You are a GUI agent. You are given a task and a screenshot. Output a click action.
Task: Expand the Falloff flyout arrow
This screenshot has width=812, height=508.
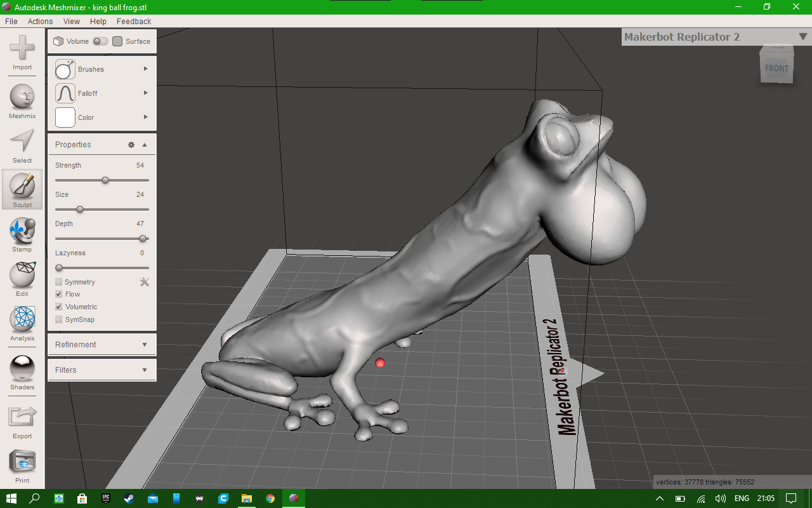click(x=146, y=93)
